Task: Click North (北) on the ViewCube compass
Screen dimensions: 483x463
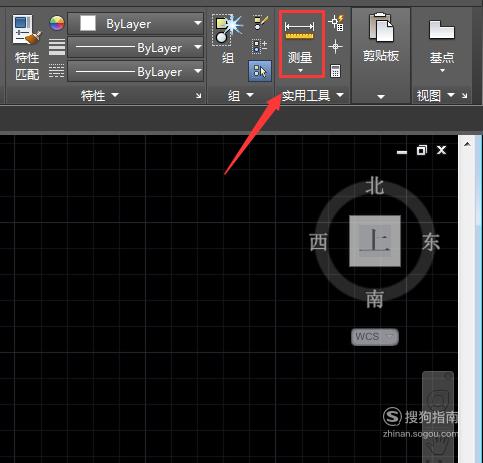Action: pyautogui.click(x=375, y=186)
